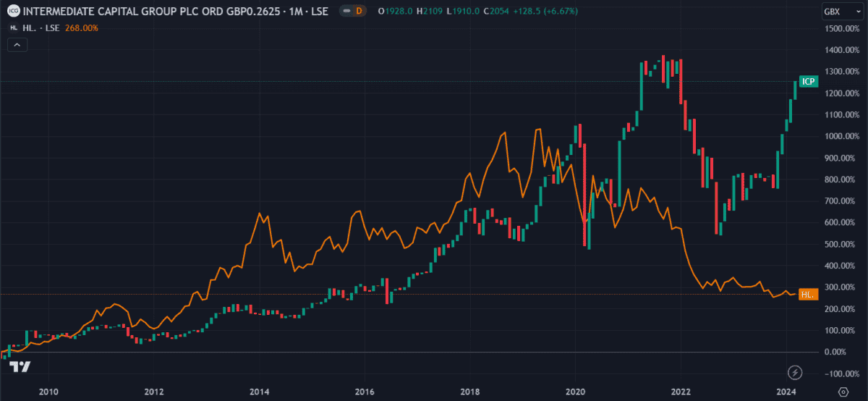Click the 2020 label on time axis
This screenshot has width=868, height=401.
(x=576, y=392)
